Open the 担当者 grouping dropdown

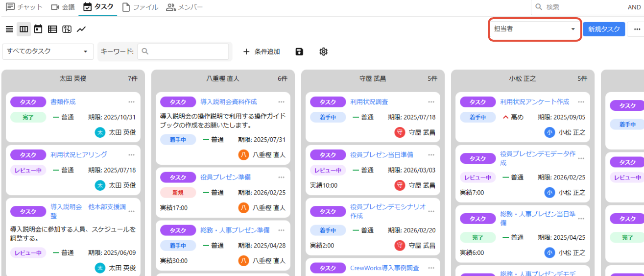(x=535, y=29)
